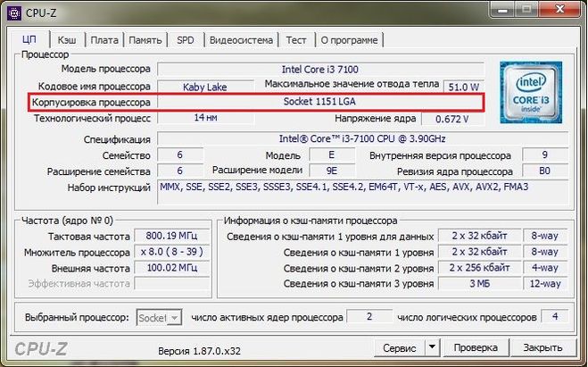Click the Сервис button
This screenshot has height=367, width=588.
coord(399,348)
